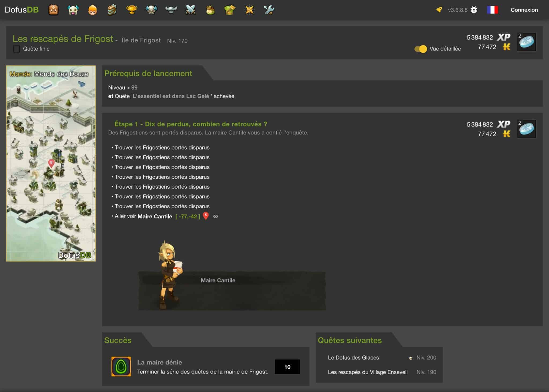Click the Monde des Douze map thumbnail
The height and width of the screenshot is (392, 549).
(x=51, y=163)
